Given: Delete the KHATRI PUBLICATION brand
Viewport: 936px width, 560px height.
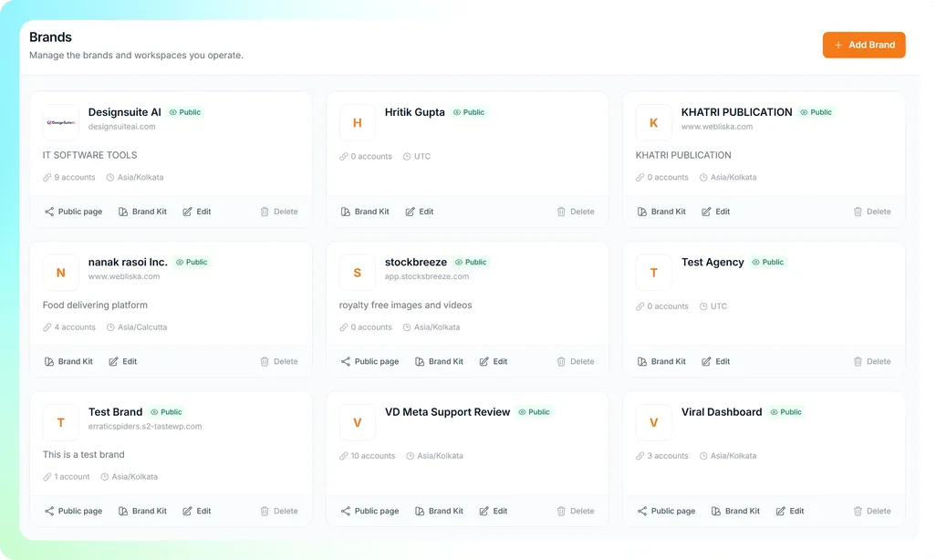Looking at the screenshot, I should (x=872, y=212).
